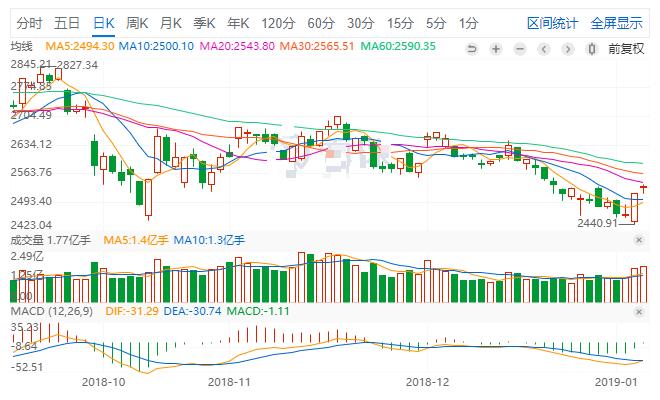Choose the 五日 five-day tab
The height and width of the screenshot is (400, 660).
67,22
